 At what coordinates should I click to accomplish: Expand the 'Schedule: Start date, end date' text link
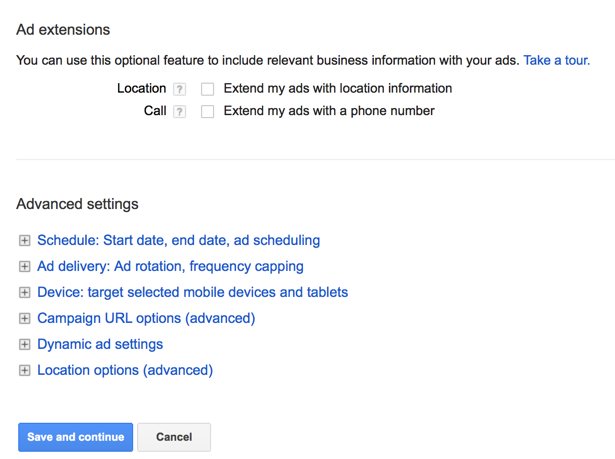point(178,240)
